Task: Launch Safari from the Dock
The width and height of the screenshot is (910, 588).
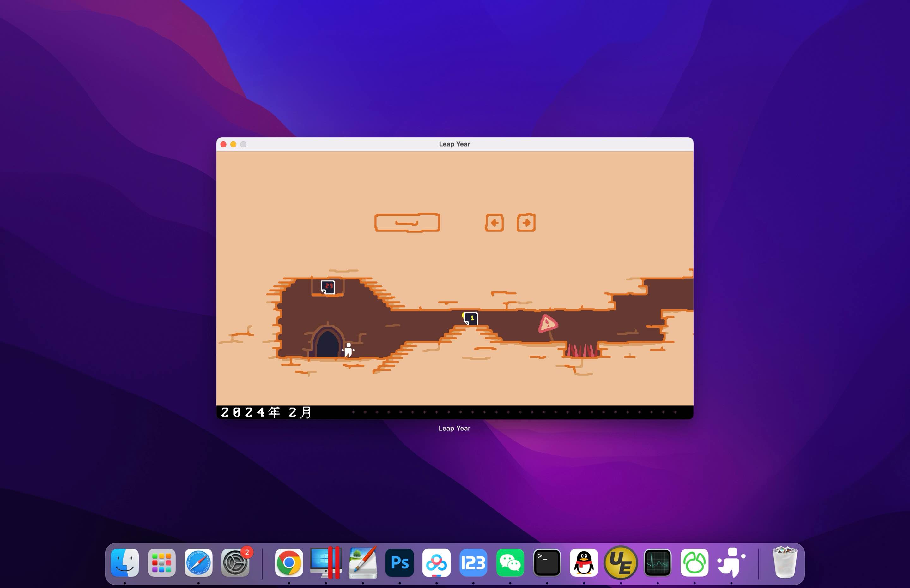Action: 198,562
